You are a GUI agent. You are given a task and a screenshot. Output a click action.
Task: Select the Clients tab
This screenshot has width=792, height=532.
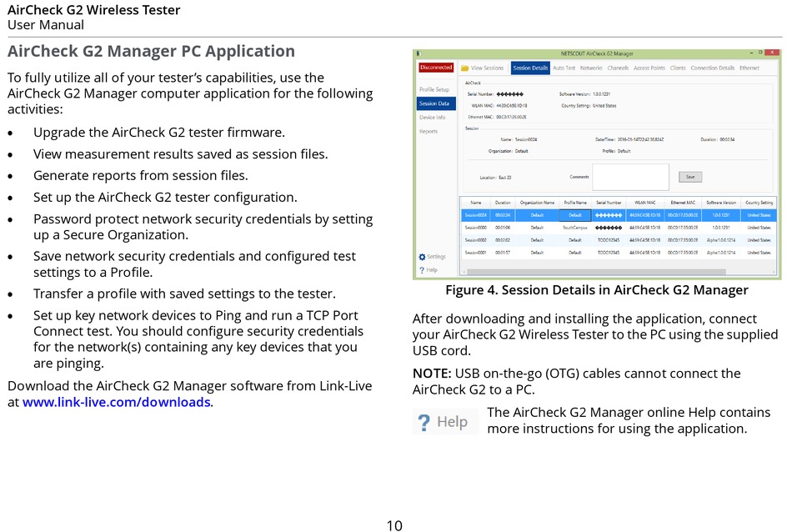(x=678, y=68)
